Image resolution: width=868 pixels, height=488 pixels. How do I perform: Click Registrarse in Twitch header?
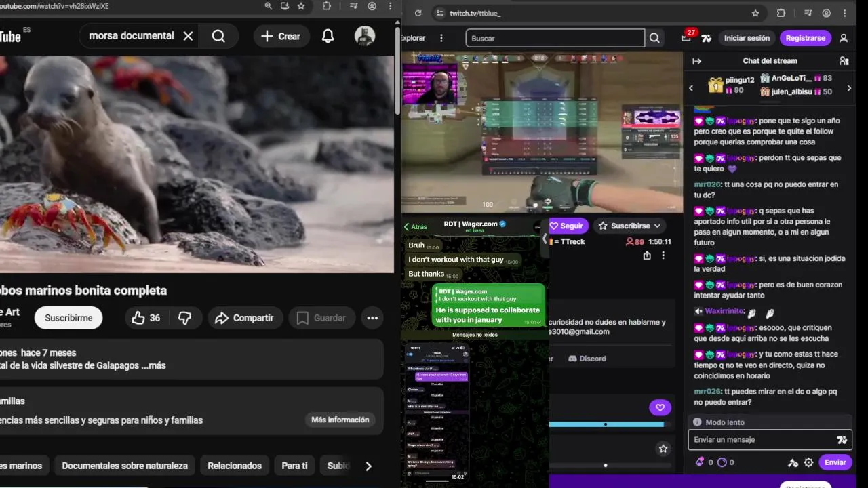point(806,38)
